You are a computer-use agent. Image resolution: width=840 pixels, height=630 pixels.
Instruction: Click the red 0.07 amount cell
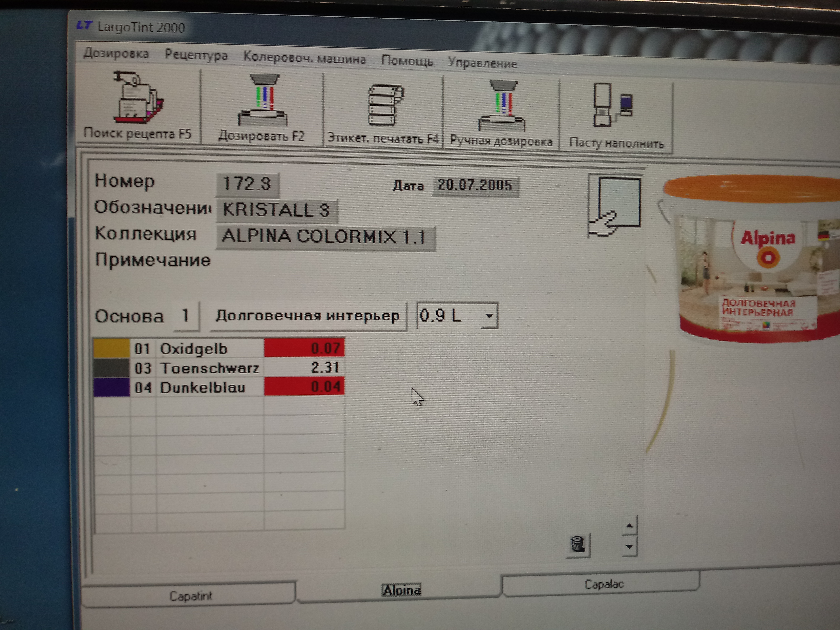(304, 348)
